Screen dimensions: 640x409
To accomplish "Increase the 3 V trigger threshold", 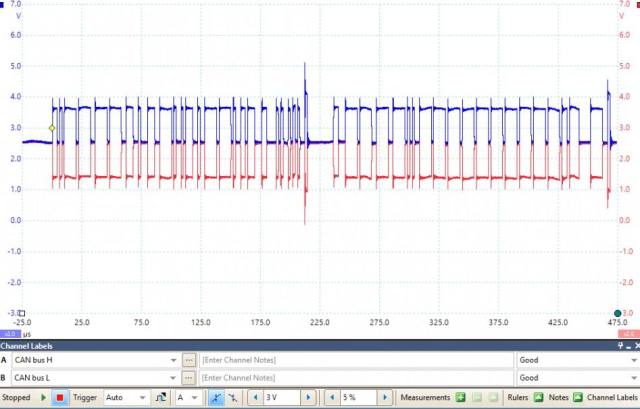I will tap(307, 397).
